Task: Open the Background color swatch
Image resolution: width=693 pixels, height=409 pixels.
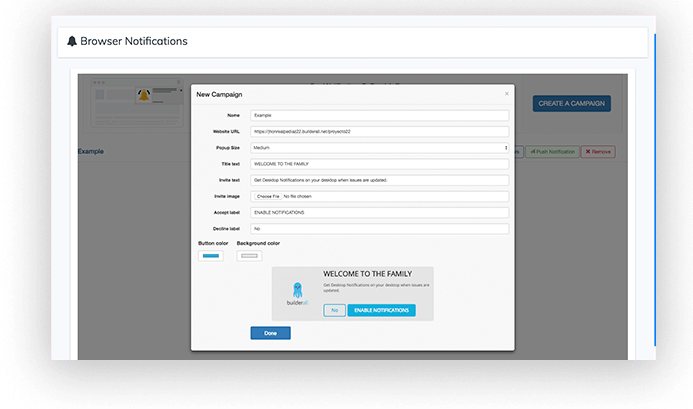Action: pyautogui.click(x=249, y=256)
